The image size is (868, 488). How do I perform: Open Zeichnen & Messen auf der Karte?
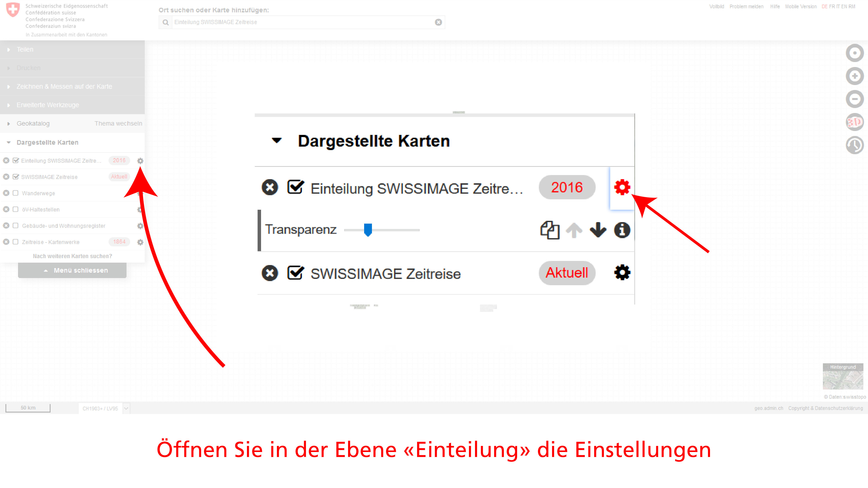coord(64,87)
